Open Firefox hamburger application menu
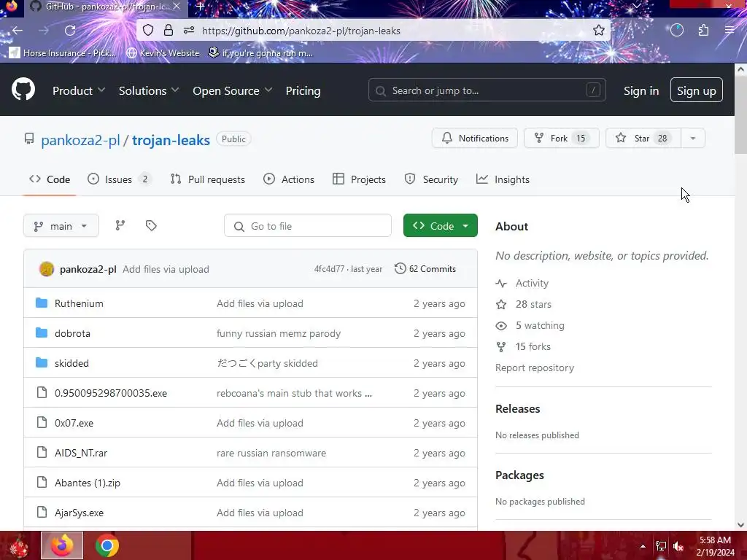This screenshot has height=560, width=747. 729,31
